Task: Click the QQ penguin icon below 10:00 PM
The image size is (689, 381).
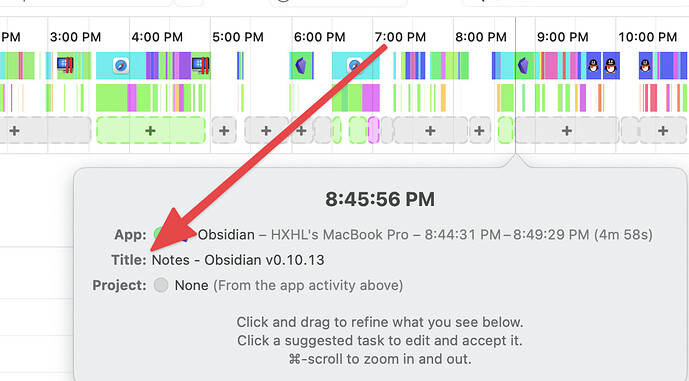Action: (645, 65)
